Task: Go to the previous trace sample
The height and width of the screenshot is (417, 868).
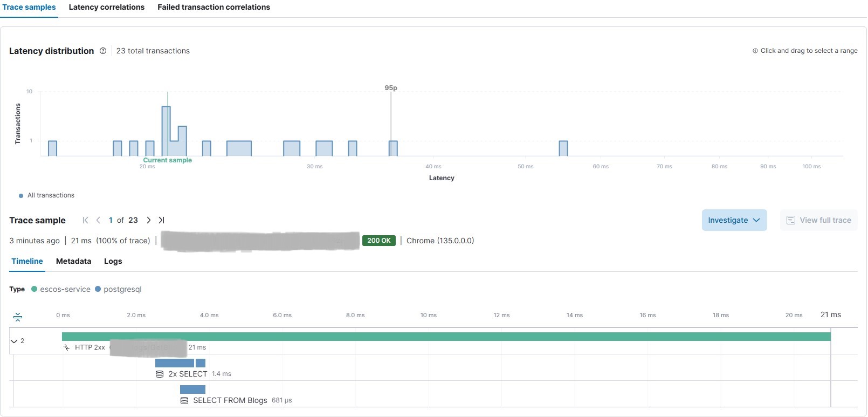Action: tap(98, 220)
